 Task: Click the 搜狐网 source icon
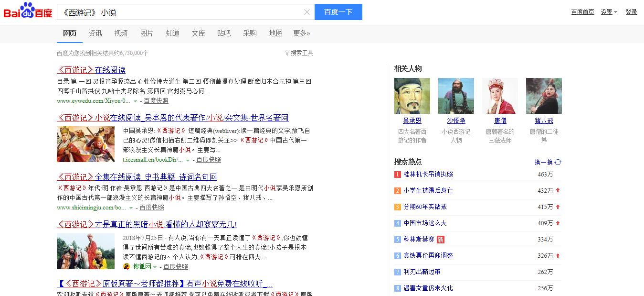[127, 266]
